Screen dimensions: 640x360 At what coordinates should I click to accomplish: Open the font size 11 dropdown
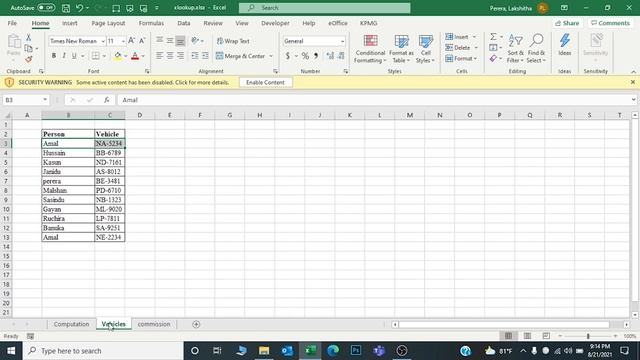tap(123, 41)
